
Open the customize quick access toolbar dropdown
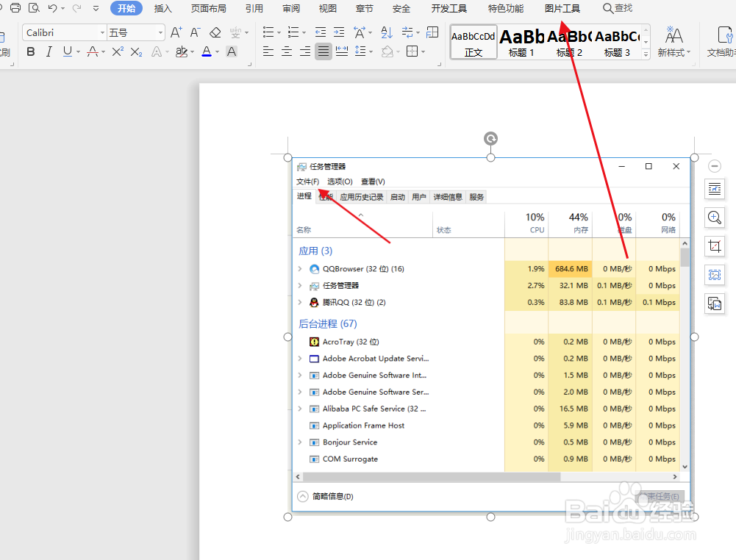(96, 8)
